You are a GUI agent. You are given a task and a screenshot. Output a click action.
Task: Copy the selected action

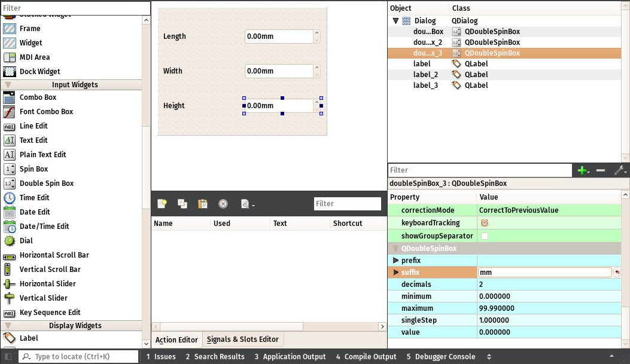pos(182,204)
